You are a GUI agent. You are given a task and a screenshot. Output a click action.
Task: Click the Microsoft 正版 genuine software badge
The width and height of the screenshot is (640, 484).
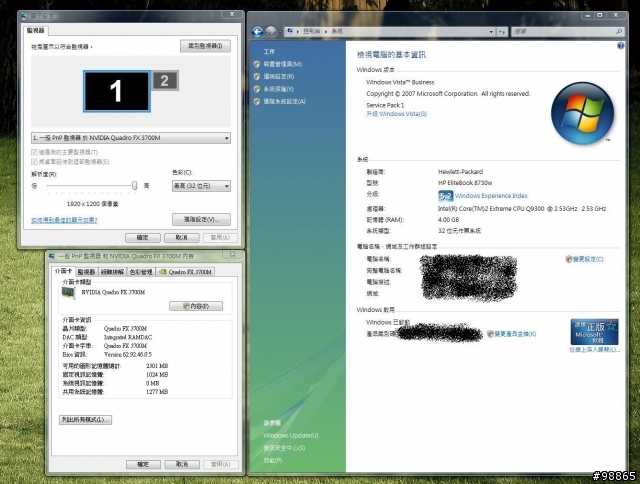(594, 332)
